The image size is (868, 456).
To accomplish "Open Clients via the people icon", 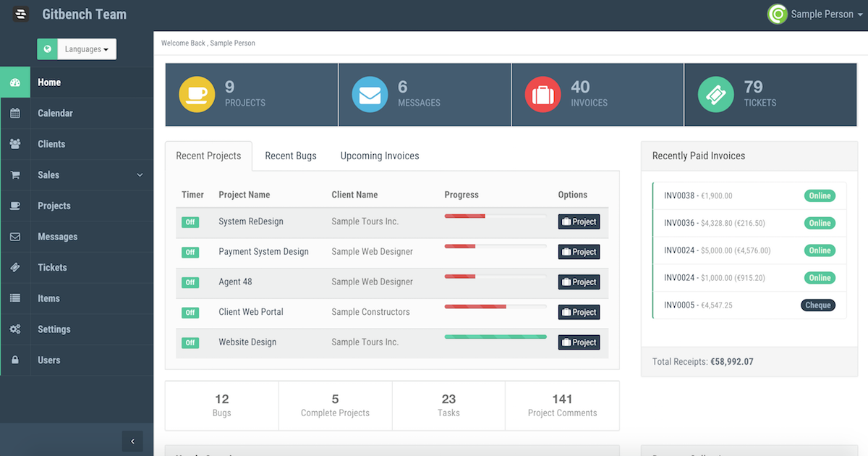I will (x=15, y=144).
